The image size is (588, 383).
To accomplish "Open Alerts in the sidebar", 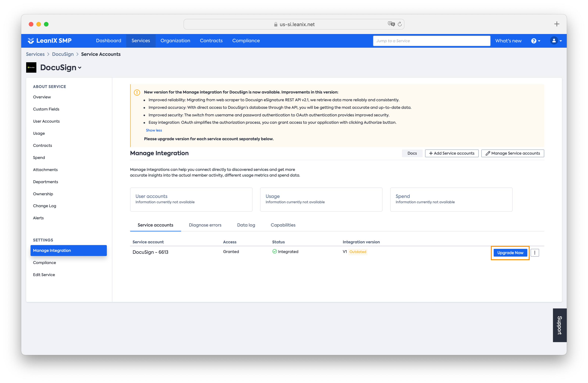I will pyautogui.click(x=38, y=218).
